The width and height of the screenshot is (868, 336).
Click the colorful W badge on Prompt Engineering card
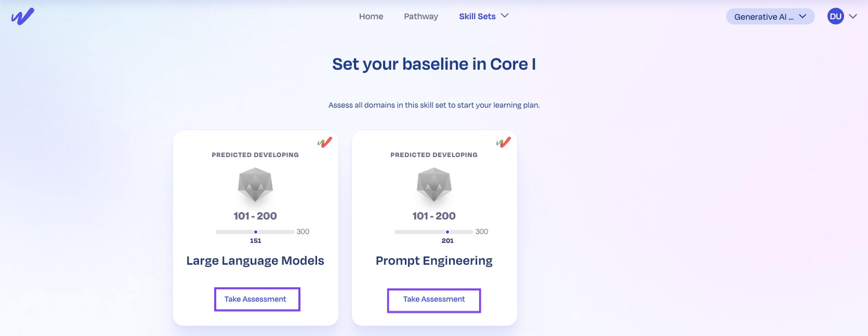503,142
